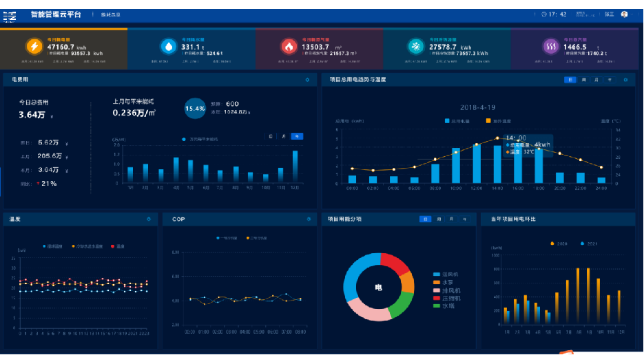This screenshot has width=644, height=355.
Task: Click the orange lightning electricity icon
Action: pos(34,46)
